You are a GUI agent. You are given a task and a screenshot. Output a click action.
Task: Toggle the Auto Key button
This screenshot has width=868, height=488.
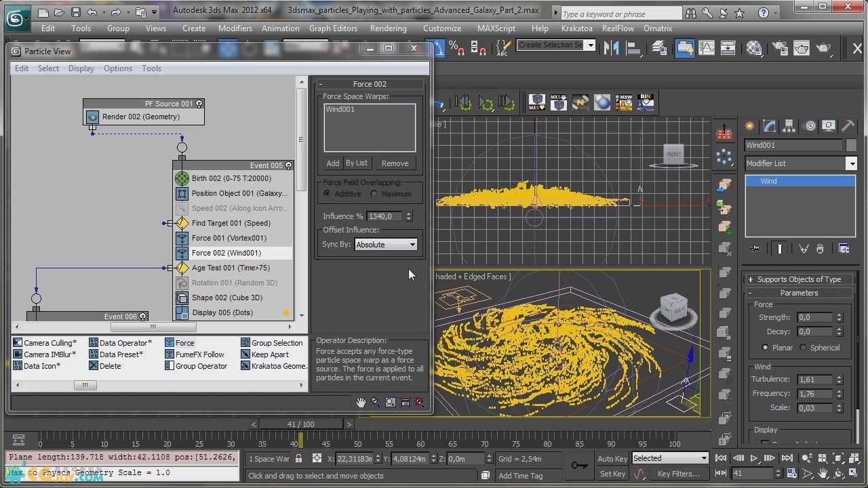pyautogui.click(x=613, y=459)
